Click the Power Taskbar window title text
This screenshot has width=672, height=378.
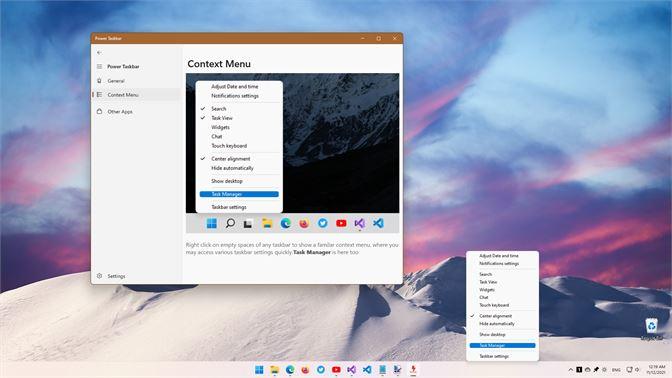[x=108, y=39]
